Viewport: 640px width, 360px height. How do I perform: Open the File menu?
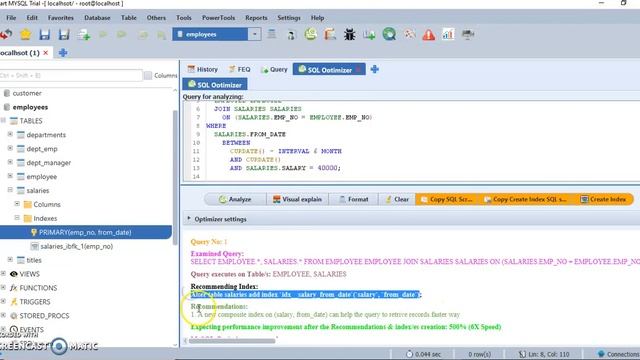[x=11, y=18]
